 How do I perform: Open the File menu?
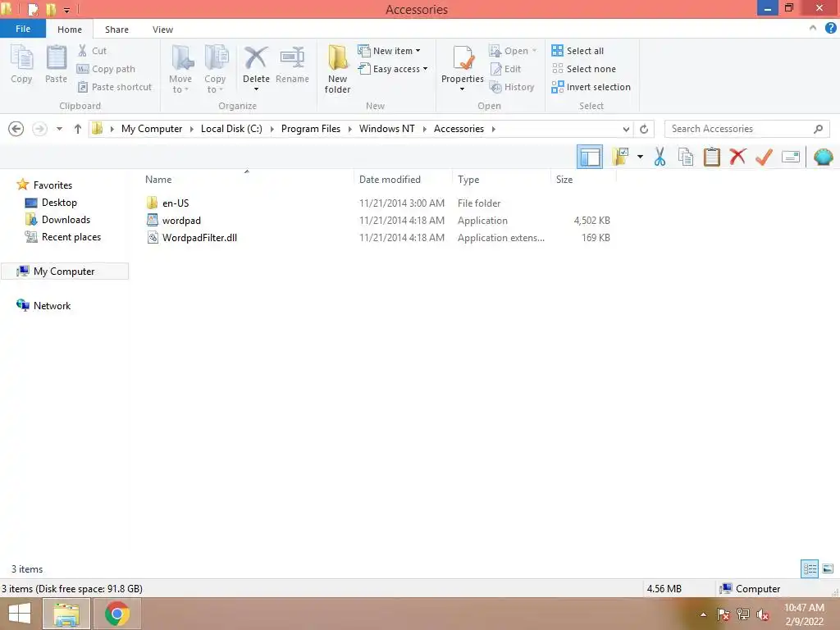coord(23,29)
